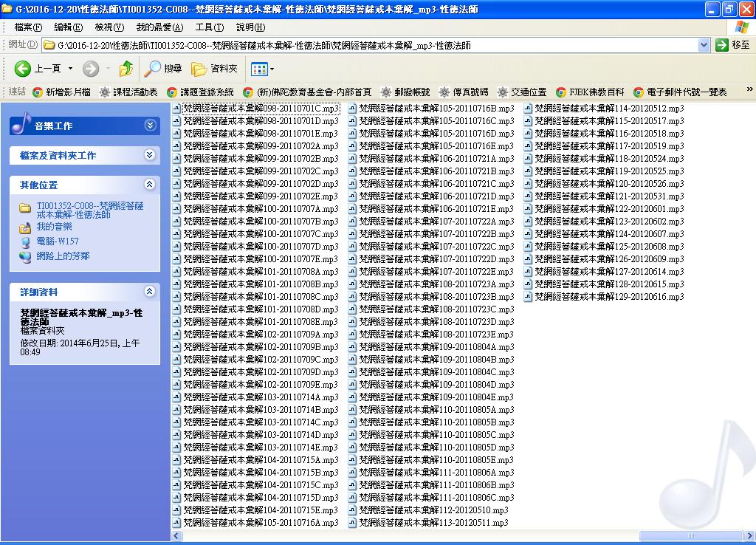Screen dimensions: 756x545
Task: Collapse the 詳細資料 panel
Action: [151, 292]
